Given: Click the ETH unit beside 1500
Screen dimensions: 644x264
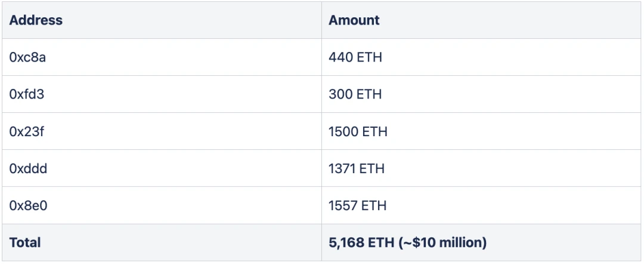Looking at the screenshot, I should click(374, 131).
